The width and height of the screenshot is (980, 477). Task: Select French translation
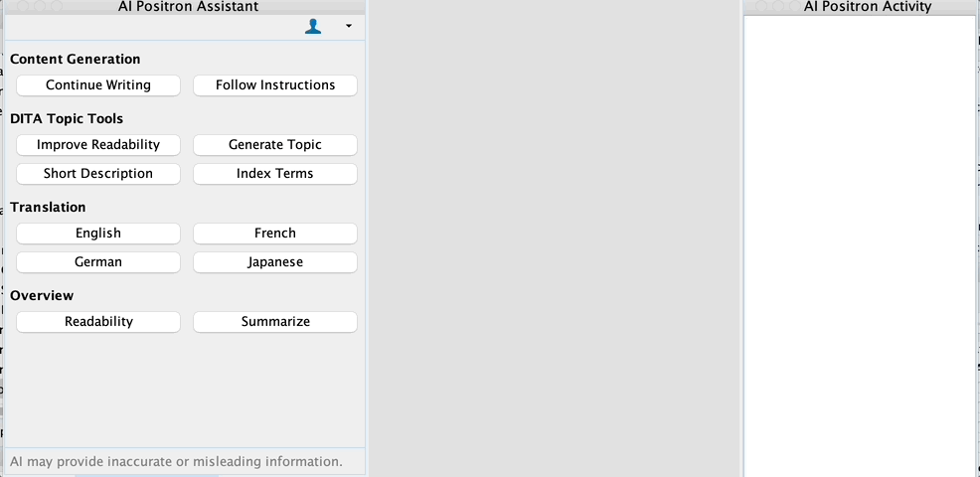pos(275,234)
